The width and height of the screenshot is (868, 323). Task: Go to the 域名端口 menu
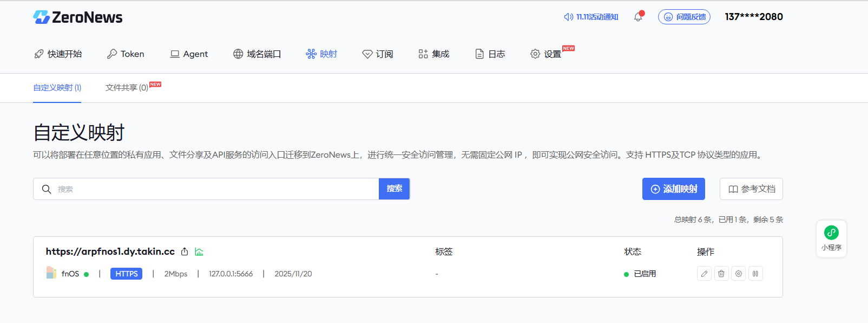(257, 54)
